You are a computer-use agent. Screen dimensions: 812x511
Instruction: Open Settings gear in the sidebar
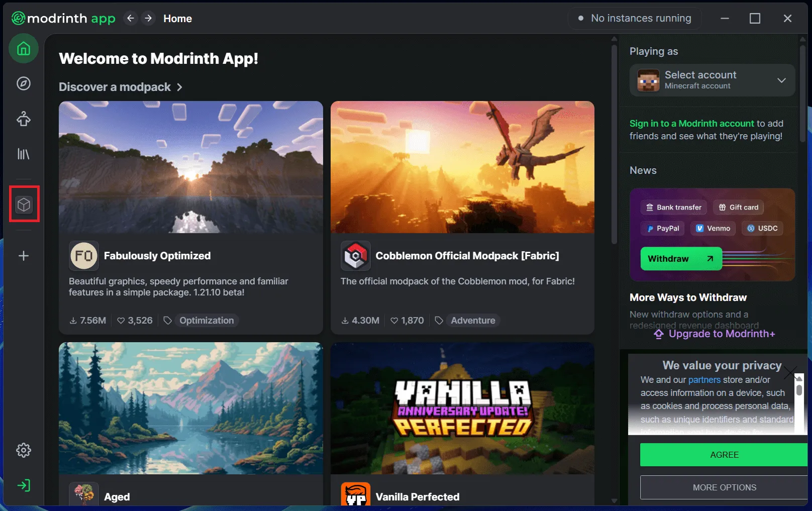click(x=24, y=450)
